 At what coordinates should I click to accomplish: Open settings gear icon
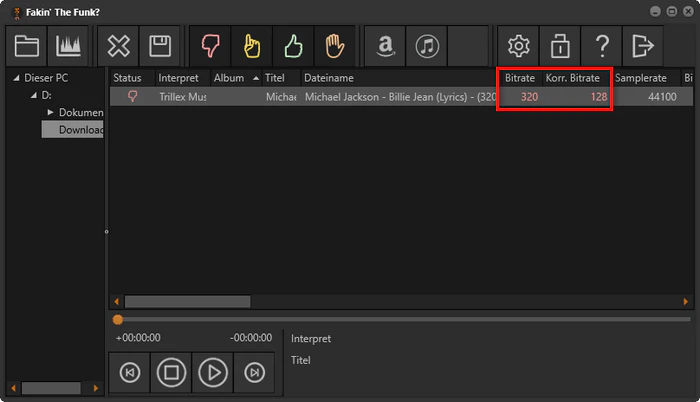pyautogui.click(x=518, y=46)
